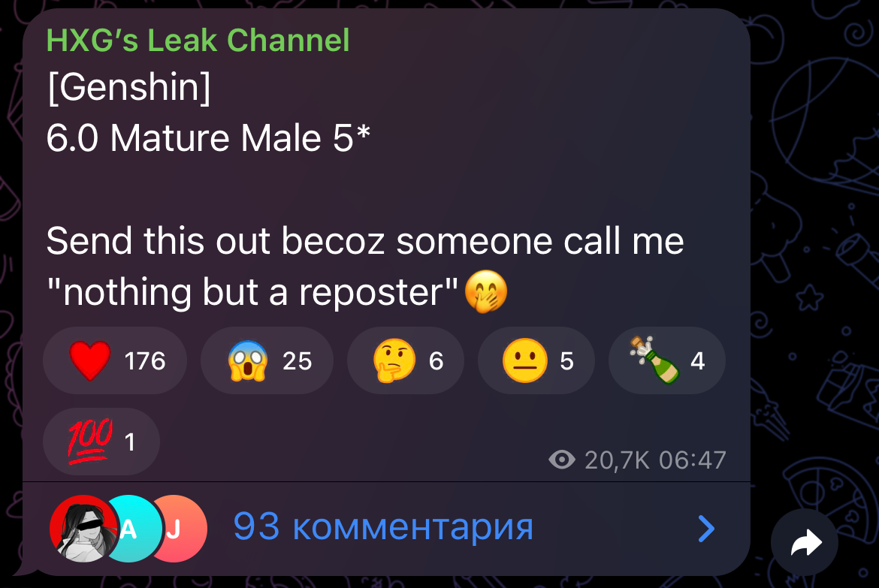The image size is (879, 588).
Task: Click the [Genshin] tag text
Action: 129,87
